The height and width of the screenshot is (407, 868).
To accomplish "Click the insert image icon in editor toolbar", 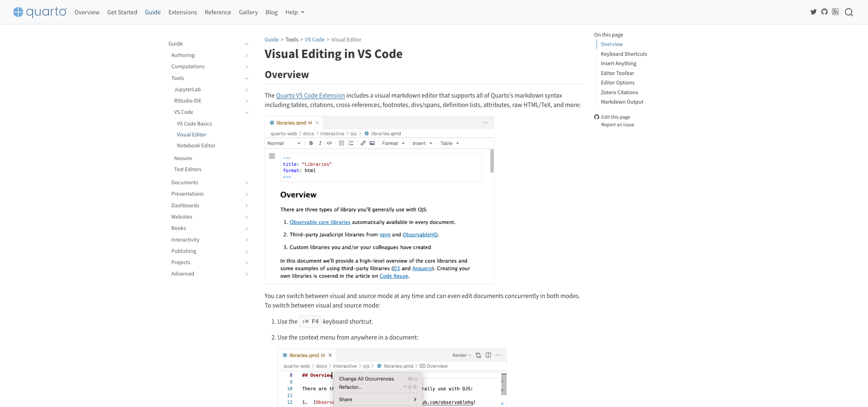I will [372, 143].
